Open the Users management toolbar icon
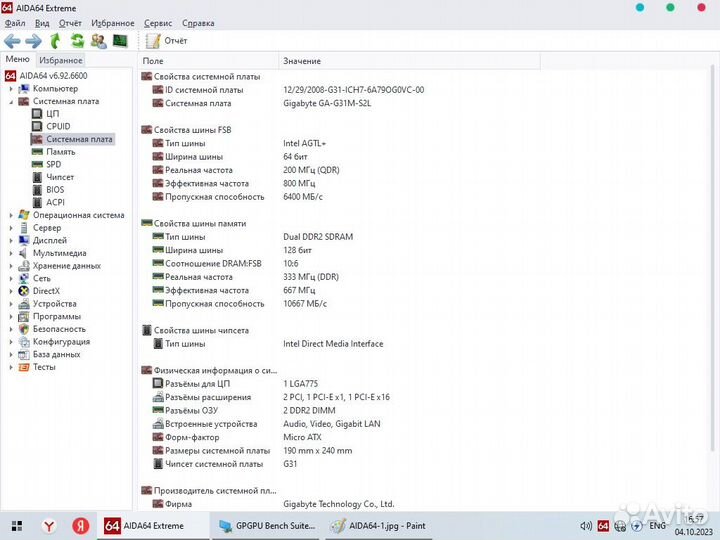Viewport: 720px width, 540px height. [98, 41]
